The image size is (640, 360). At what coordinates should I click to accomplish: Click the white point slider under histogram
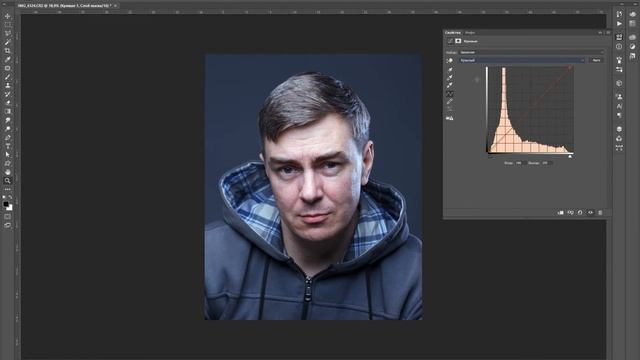coord(570,156)
